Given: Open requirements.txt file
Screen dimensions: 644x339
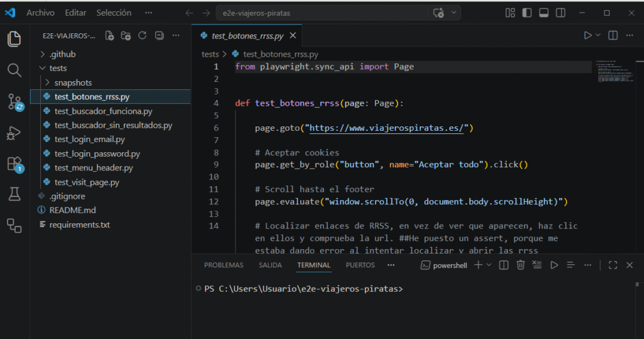Looking at the screenshot, I should 110,225.
